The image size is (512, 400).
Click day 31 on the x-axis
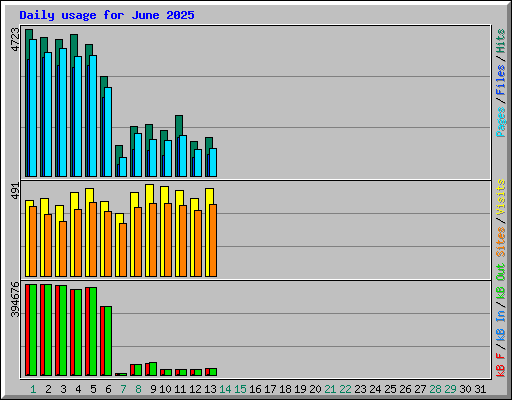pyautogui.click(x=480, y=389)
